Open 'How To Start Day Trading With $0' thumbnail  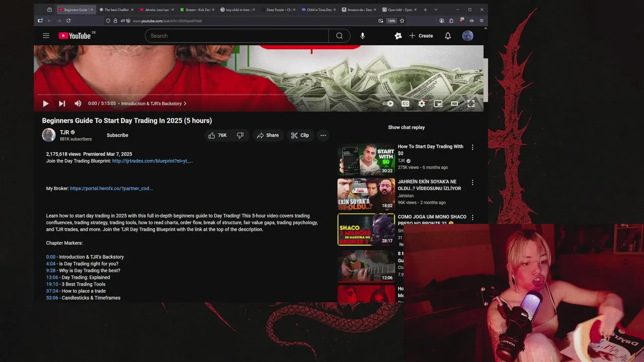tap(366, 159)
